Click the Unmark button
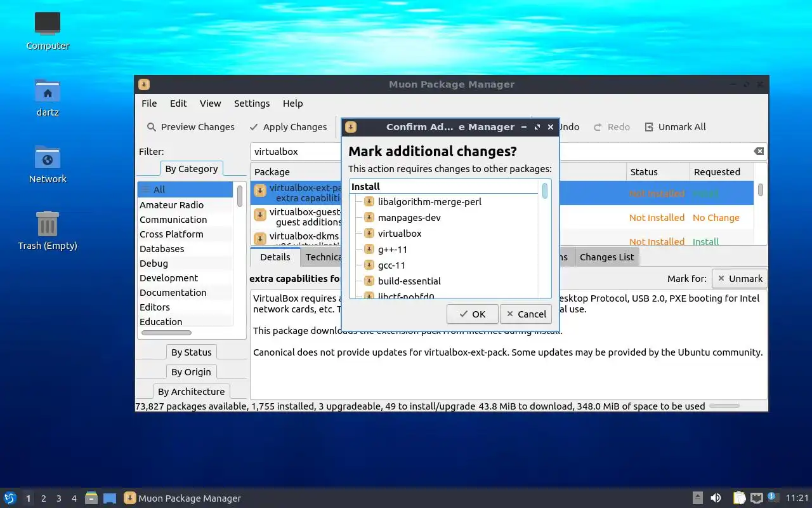The width and height of the screenshot is (812, 508). coord(739,279)
